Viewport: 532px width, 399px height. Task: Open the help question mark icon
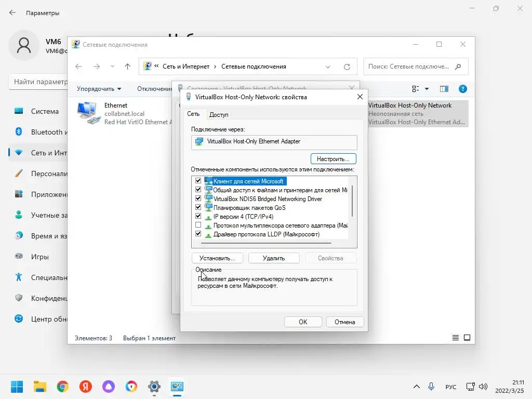(463, 89)
